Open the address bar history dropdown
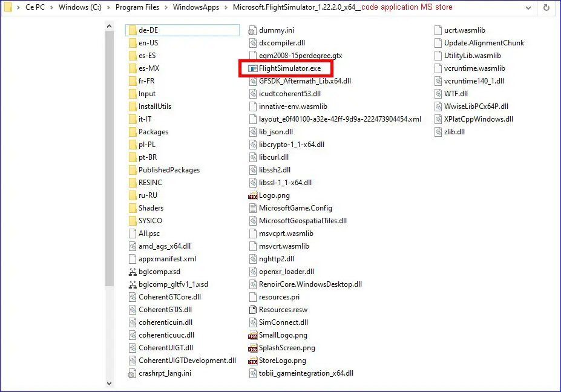 [528, 7]
